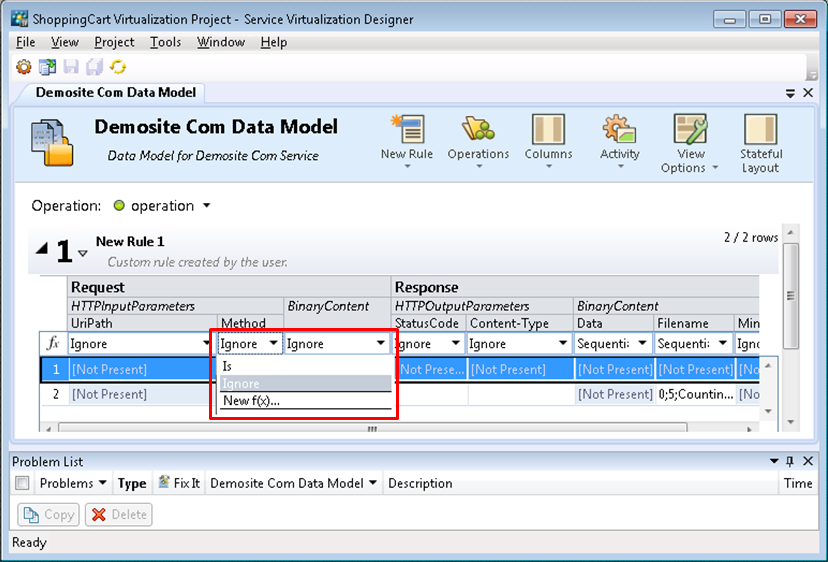Open the UriPath Ignore dropdown
Viewport: 828px width, 562px height.
click(x=206, y=344)
